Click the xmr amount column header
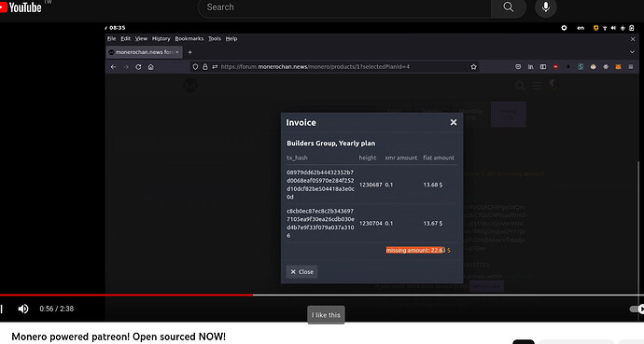This screenshot has height=344, width=644. 400,158
